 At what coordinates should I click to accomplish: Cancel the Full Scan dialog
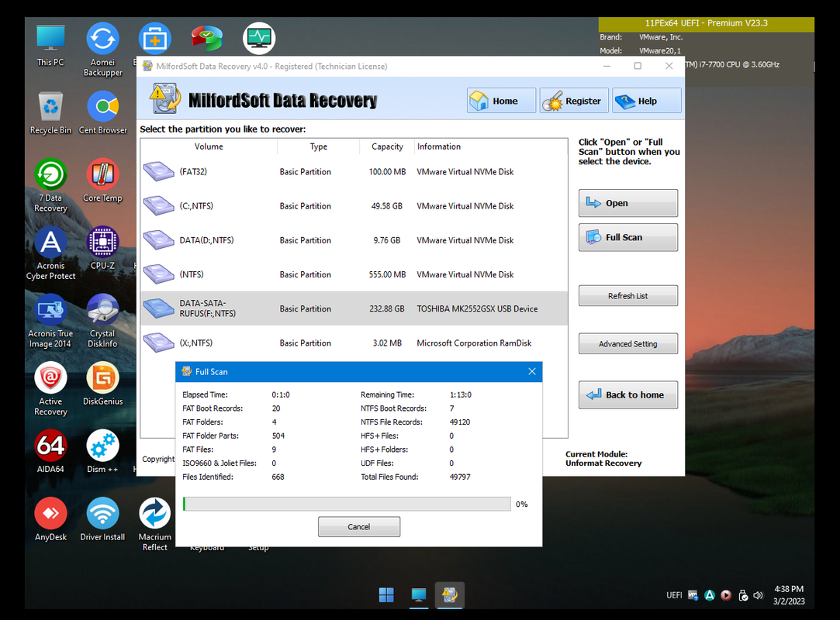coord(359,527)
